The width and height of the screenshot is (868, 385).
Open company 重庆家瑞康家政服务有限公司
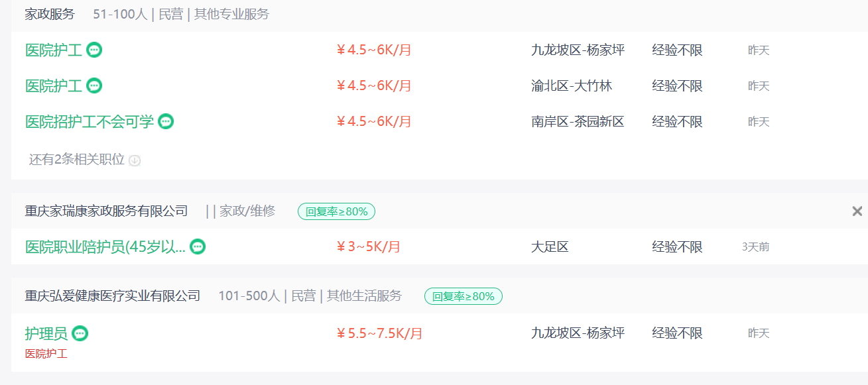pyautogui.click(x=107, y=211)
